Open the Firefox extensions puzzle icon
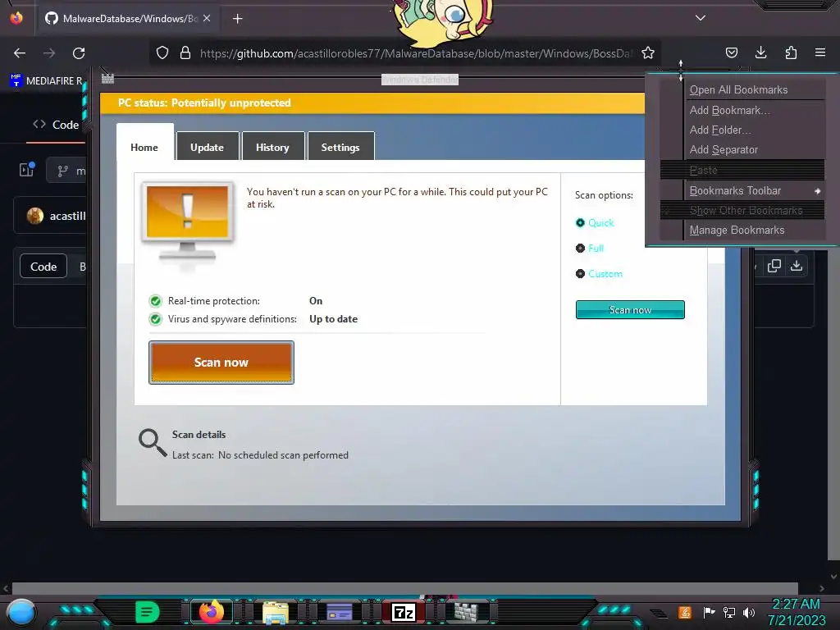 [791, 52]
